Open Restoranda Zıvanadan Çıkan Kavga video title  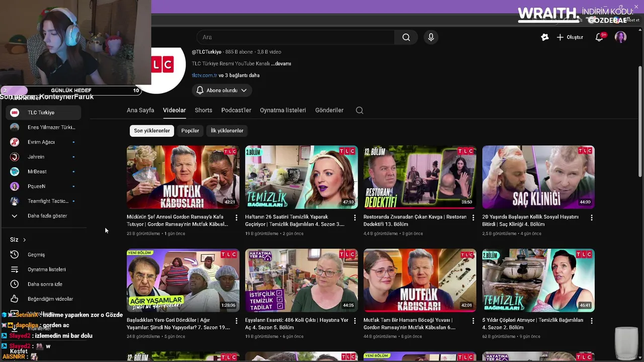tap(415, 221)
